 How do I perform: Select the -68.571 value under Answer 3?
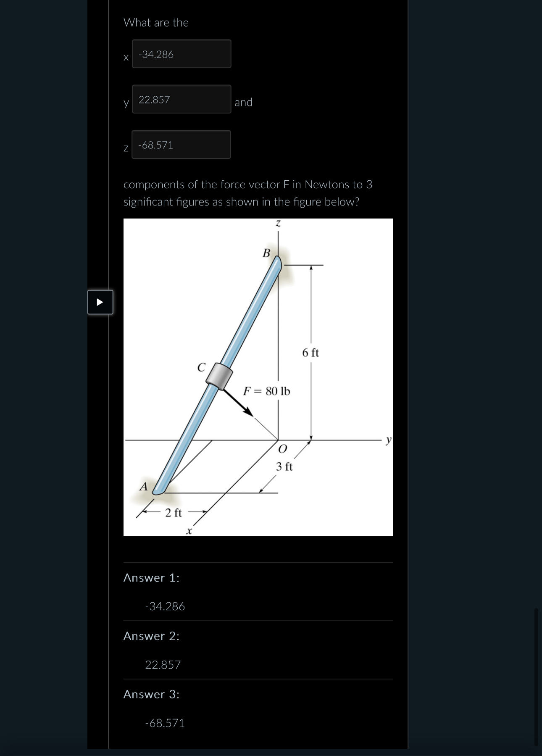click(x=164, y=723)
